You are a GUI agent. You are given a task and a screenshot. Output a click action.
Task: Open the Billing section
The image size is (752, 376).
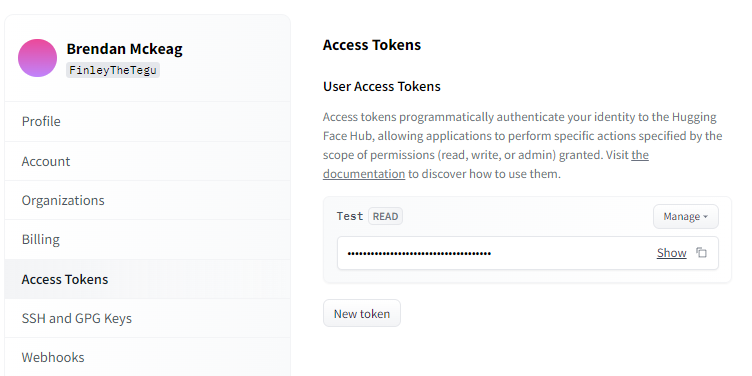pyautogui.click(x=148, y=240)
